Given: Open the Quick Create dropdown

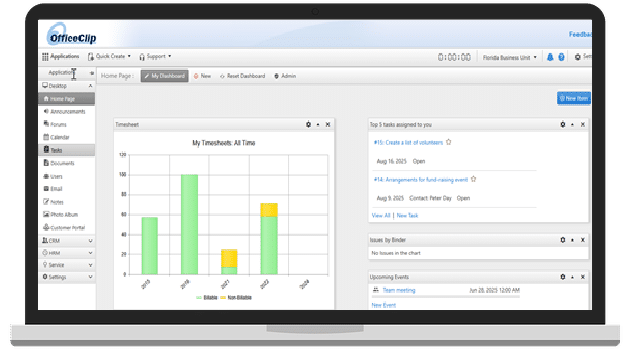Looking at the screenshot, I should tap(109, 56).
